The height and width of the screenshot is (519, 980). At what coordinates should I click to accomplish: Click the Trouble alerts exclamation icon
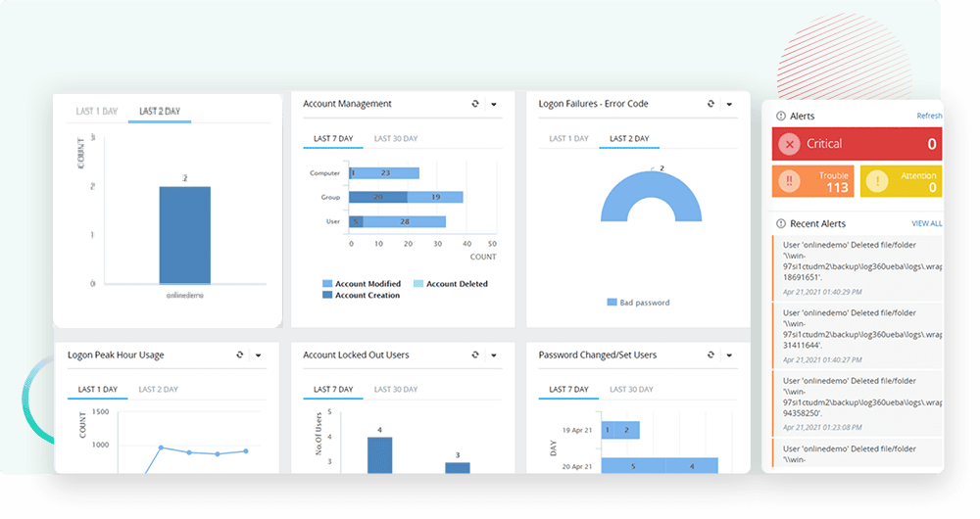click(x=789, y=181)
